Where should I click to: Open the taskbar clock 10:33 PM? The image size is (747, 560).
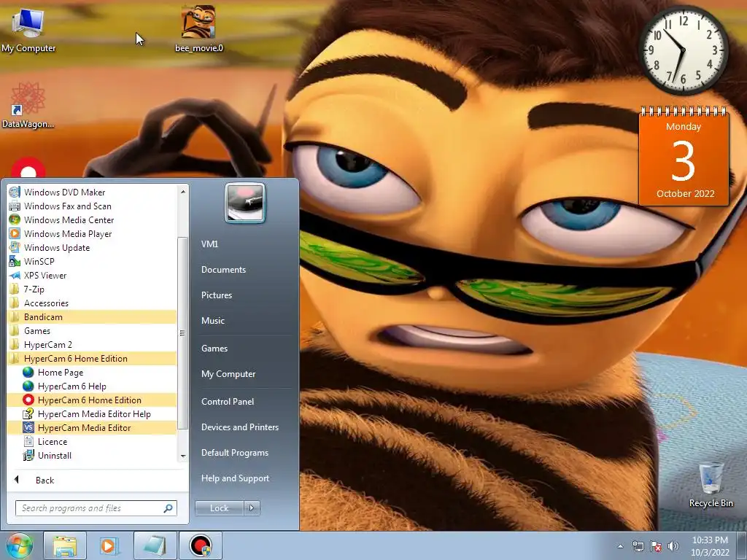(710, 546)
